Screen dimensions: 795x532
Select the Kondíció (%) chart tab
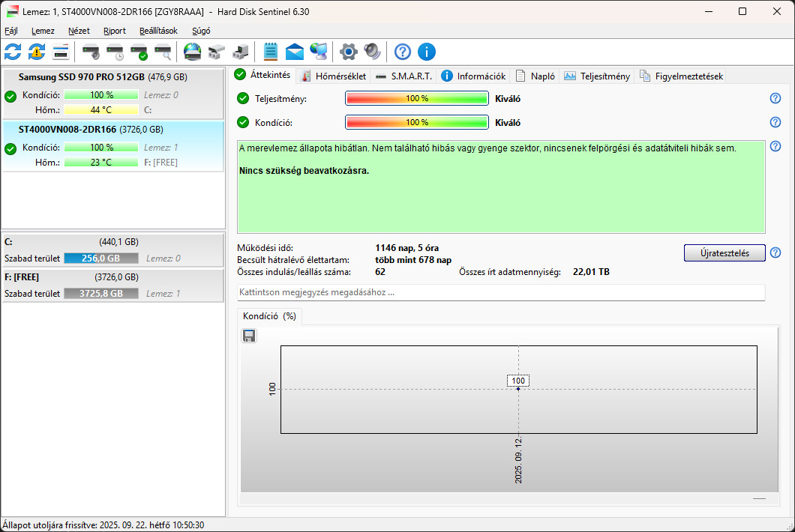coord(269,316)
